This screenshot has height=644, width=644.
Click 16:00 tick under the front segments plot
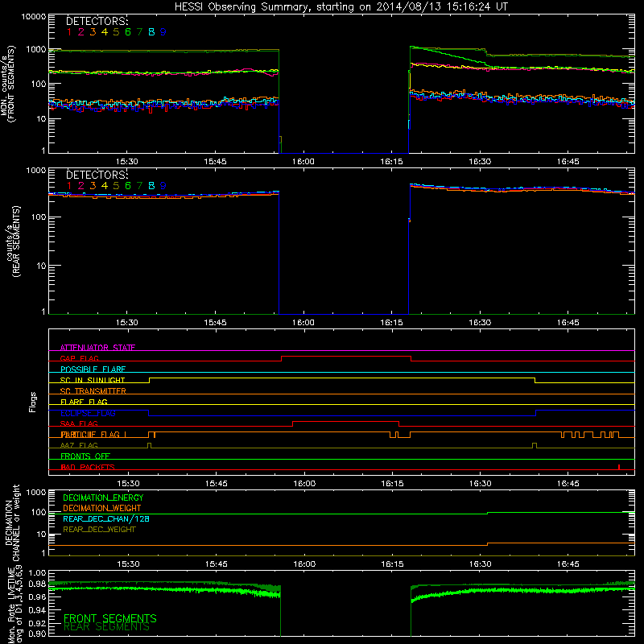(303, 162)
